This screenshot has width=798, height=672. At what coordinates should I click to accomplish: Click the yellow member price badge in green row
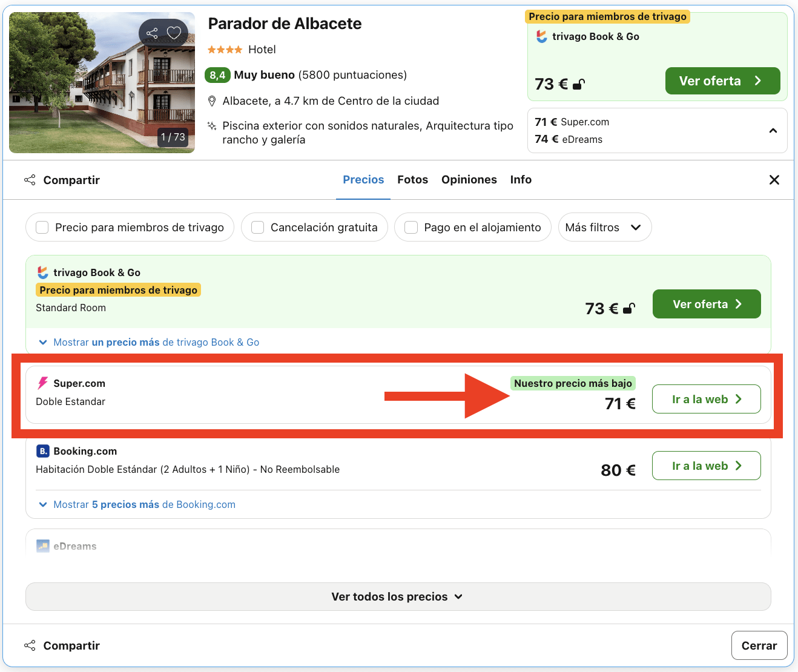point(119,290)
